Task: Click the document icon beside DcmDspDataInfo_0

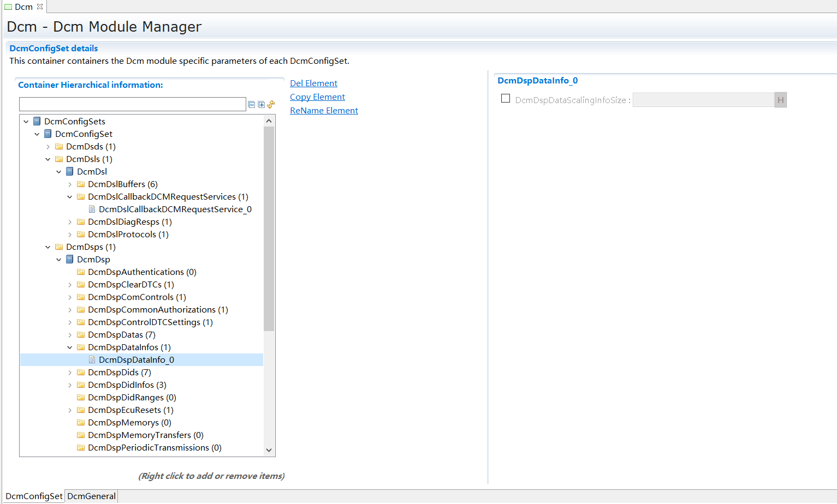Action: [x=92, y=359]
